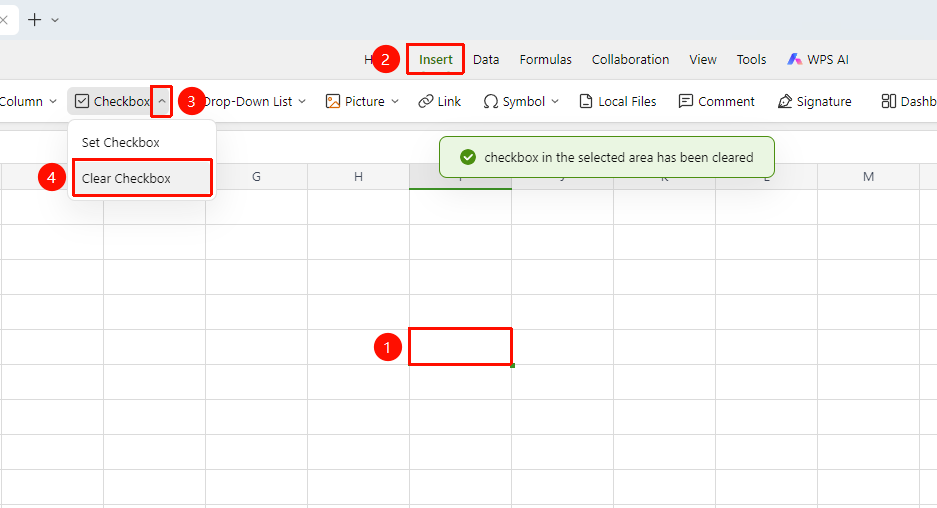The image size is (937, 508).
Task: Select column H header
Action: 359,176
